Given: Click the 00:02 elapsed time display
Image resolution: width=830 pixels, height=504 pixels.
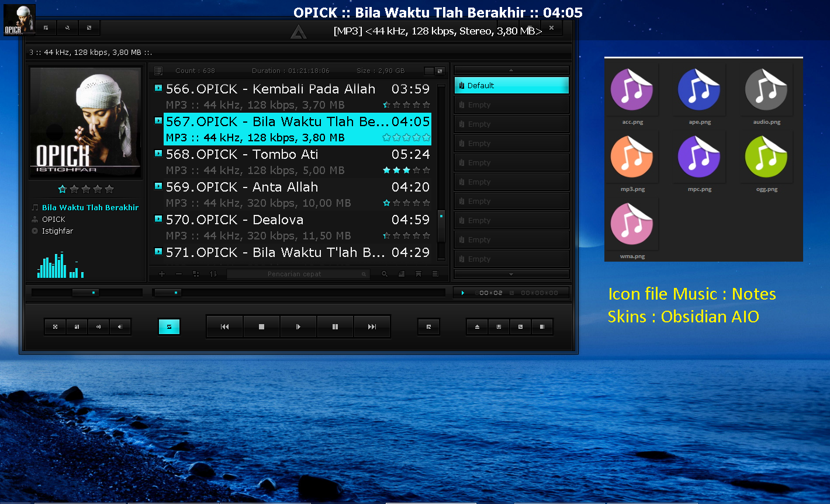Looking at the screenshot, I should click(x=491, y=293).
